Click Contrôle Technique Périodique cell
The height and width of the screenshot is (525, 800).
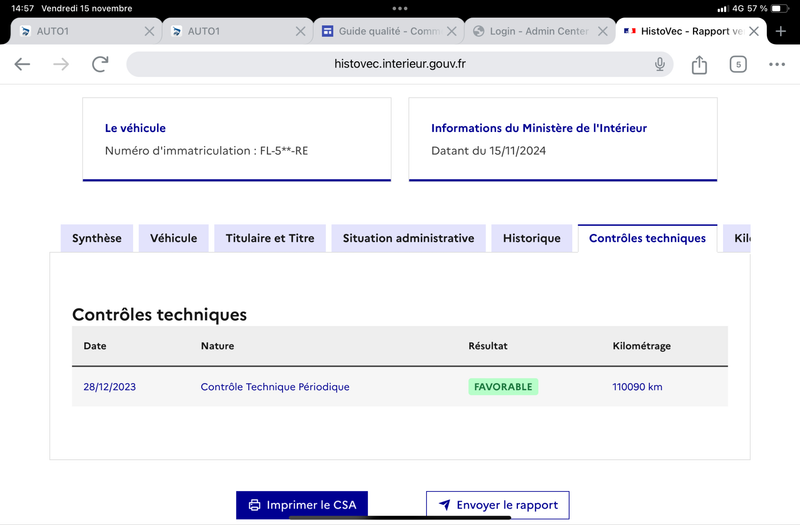click(x=275, y=387)
